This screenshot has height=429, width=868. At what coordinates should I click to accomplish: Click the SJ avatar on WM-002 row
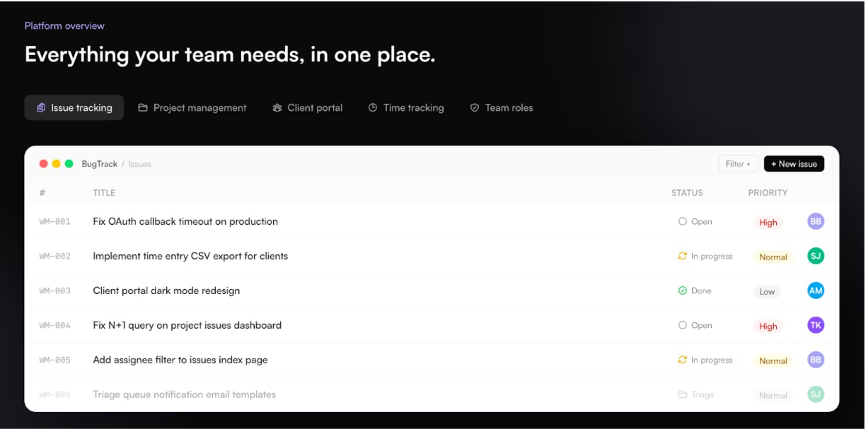click(x=816, y=256)
